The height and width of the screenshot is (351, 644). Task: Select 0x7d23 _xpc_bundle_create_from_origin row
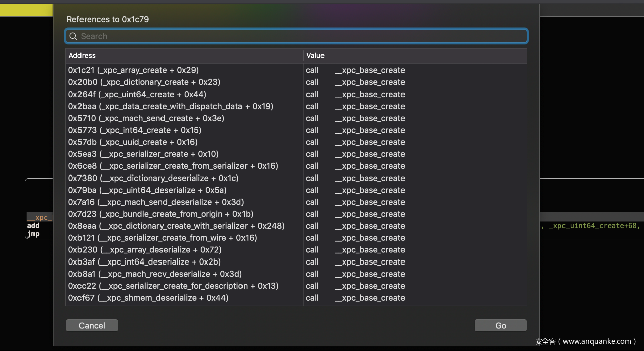[x=160, y=214]
